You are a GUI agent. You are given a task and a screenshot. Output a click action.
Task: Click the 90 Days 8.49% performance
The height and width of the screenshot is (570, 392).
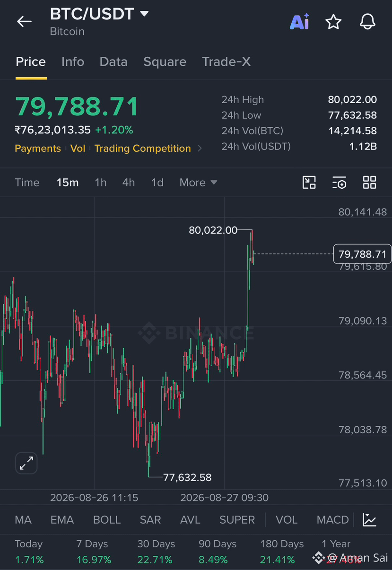218,552
